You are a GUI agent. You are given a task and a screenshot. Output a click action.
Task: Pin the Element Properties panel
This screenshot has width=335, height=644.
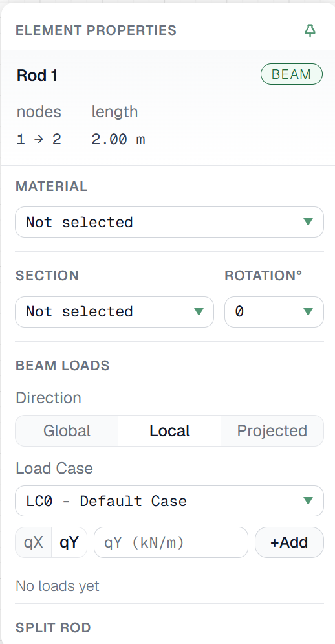point(310,30)
